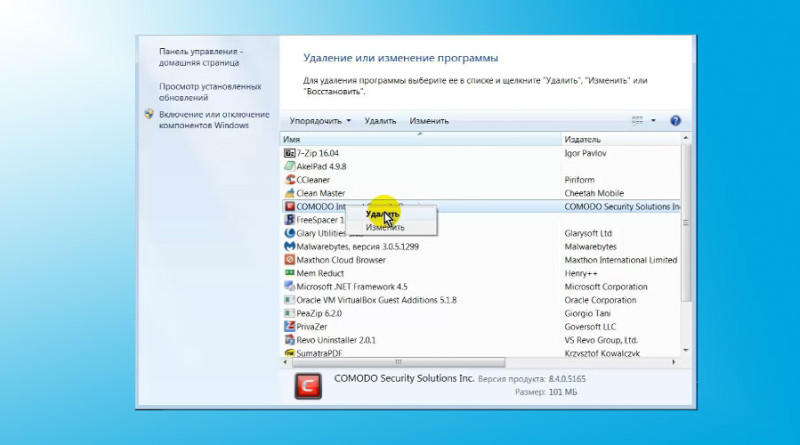
Task: Click the Имя column header to sort
Action: pyautogui.click(x=420, y=139)
